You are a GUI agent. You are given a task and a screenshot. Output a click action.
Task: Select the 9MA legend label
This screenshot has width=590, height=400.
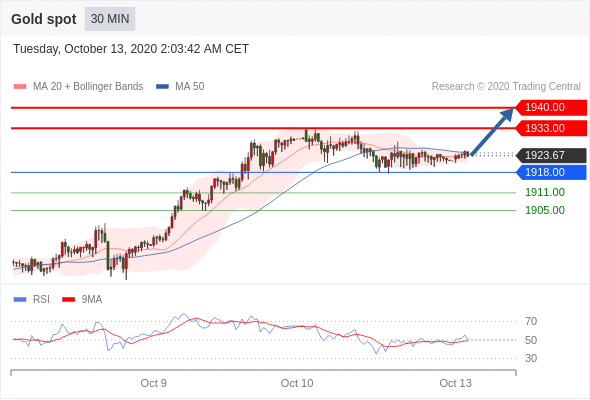tap(92, 300)
